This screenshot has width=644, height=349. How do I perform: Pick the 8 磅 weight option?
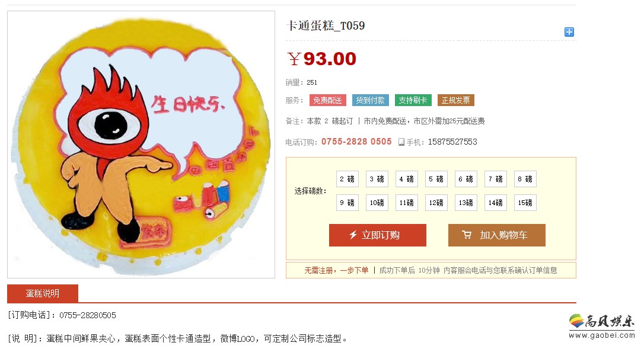(525, 179)
